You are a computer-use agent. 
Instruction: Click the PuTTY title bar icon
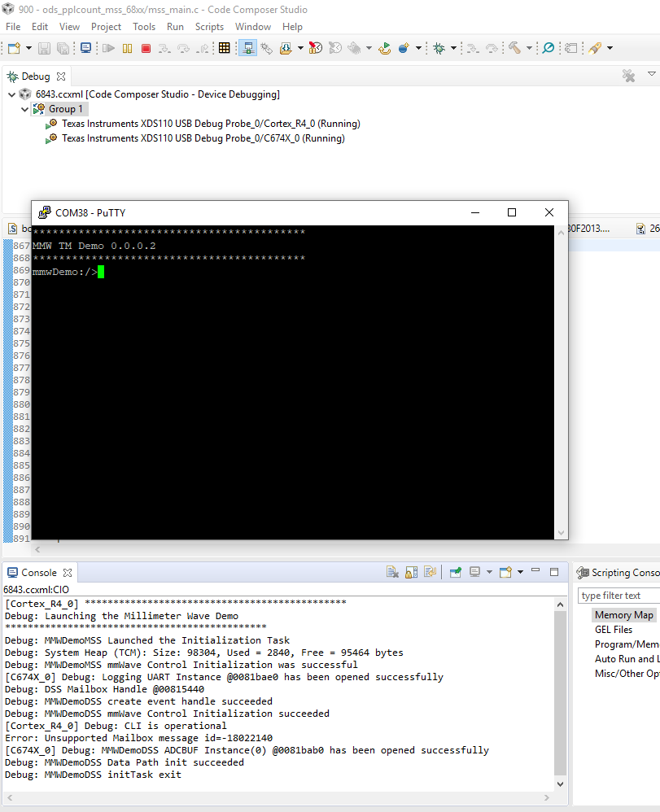(45, 212)
